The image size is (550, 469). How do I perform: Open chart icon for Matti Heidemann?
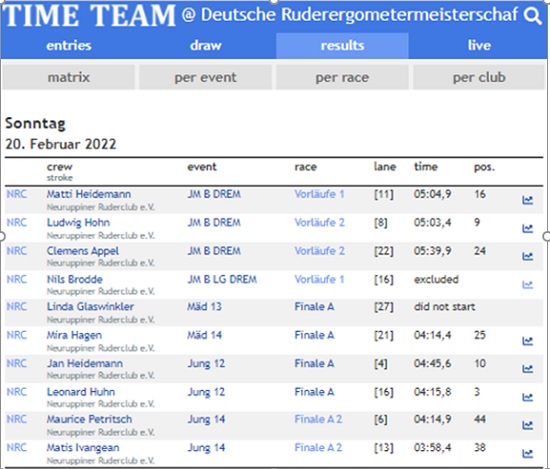[x=528, y=200]
